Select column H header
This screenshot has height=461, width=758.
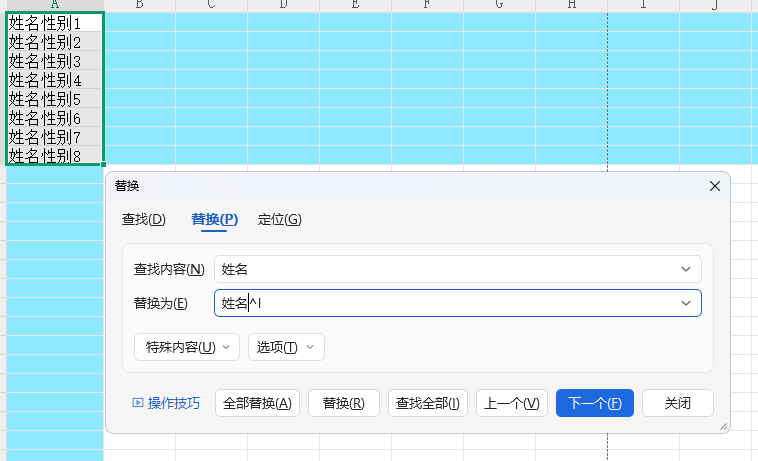click(571, 5)
